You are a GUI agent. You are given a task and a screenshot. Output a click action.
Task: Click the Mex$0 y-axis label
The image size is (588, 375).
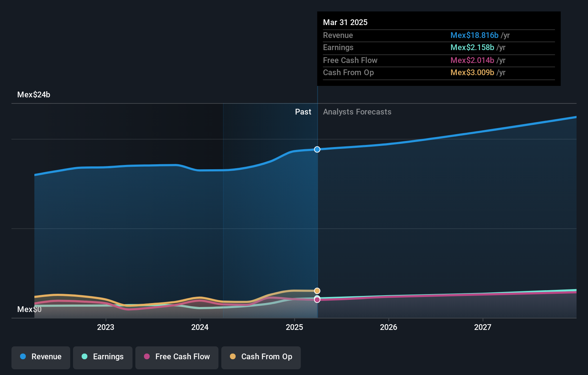(x=29, y=309)
